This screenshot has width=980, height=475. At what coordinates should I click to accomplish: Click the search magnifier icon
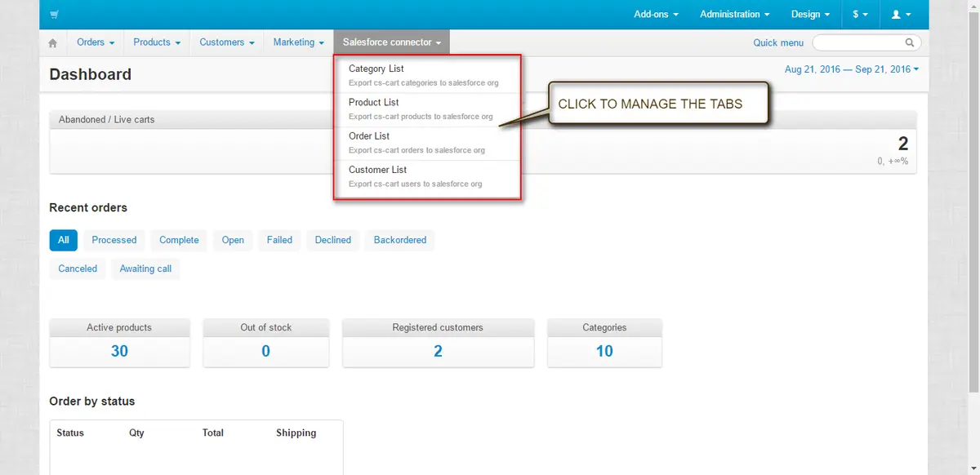[x=910, y=42]
